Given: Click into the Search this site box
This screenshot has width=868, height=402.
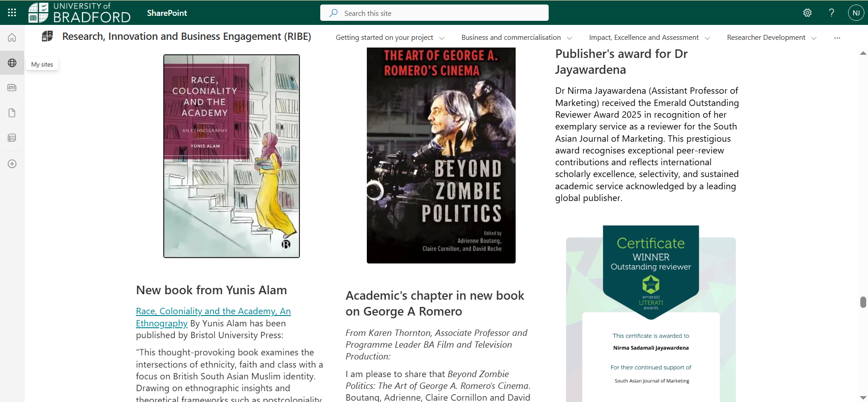Looking at the screenshot, I should pos(434,13).
